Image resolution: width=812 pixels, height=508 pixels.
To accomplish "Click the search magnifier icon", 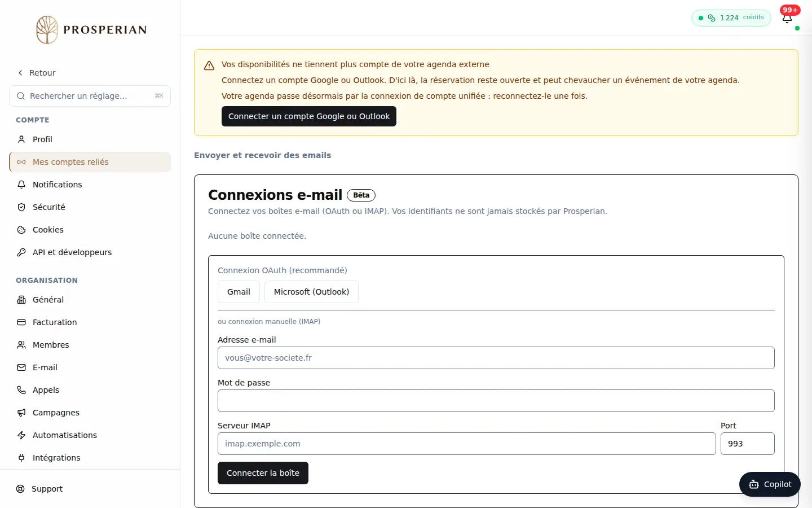I will click(x=21, y=96).
